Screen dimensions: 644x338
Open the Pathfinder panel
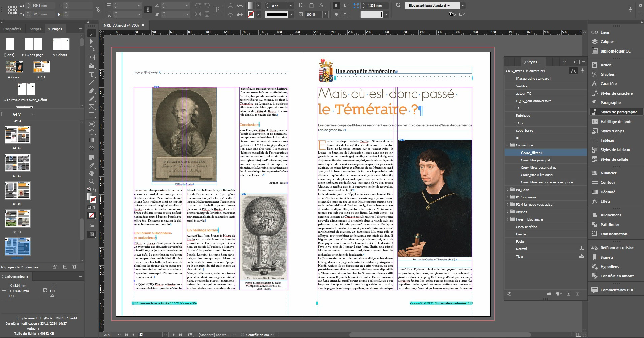pos(610,225)
